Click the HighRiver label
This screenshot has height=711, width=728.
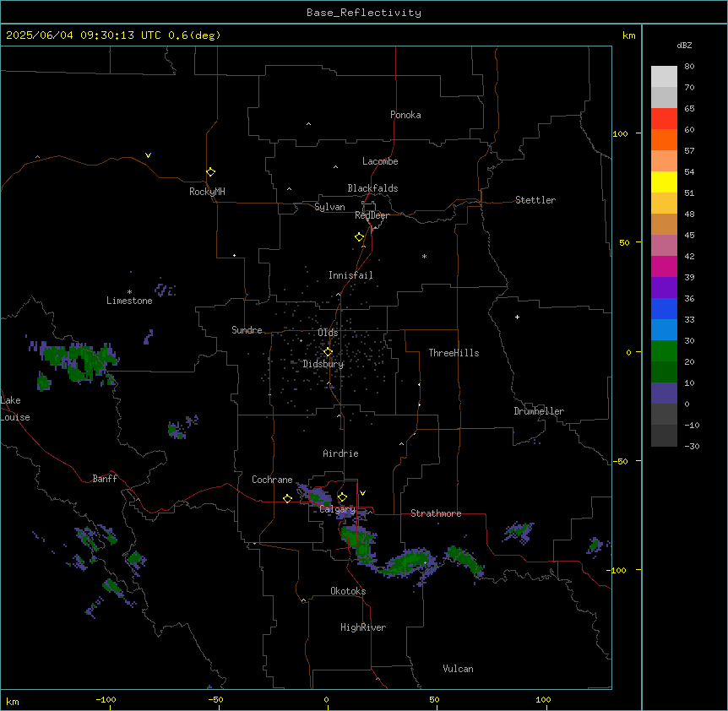363,627
